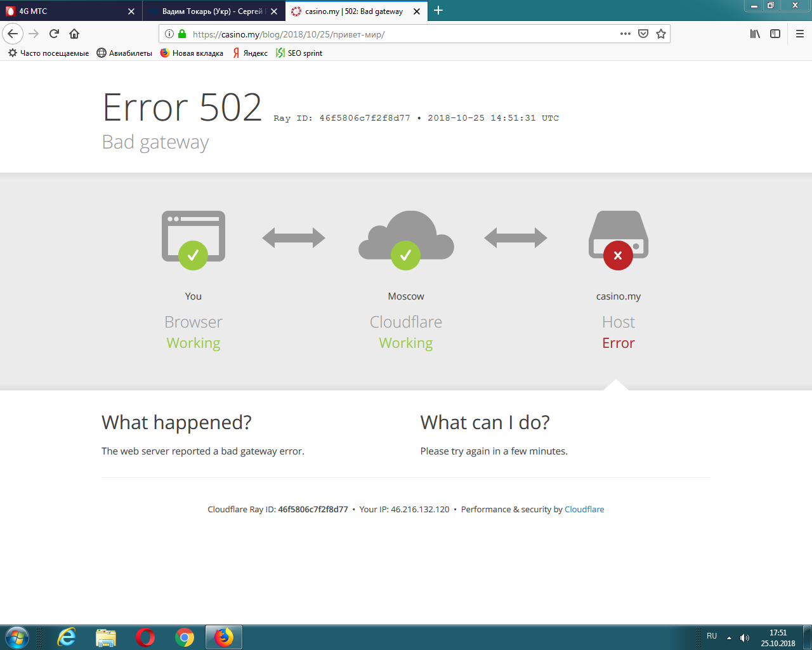Open page actions three-dot menu
Screen dimensions: 812x650
(625, 34)
